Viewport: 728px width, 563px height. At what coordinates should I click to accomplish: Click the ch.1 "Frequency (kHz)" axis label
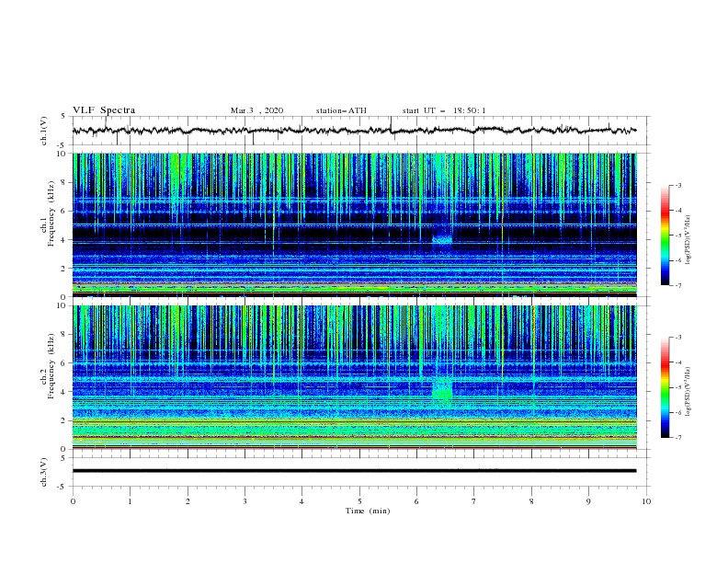(51, 213)
